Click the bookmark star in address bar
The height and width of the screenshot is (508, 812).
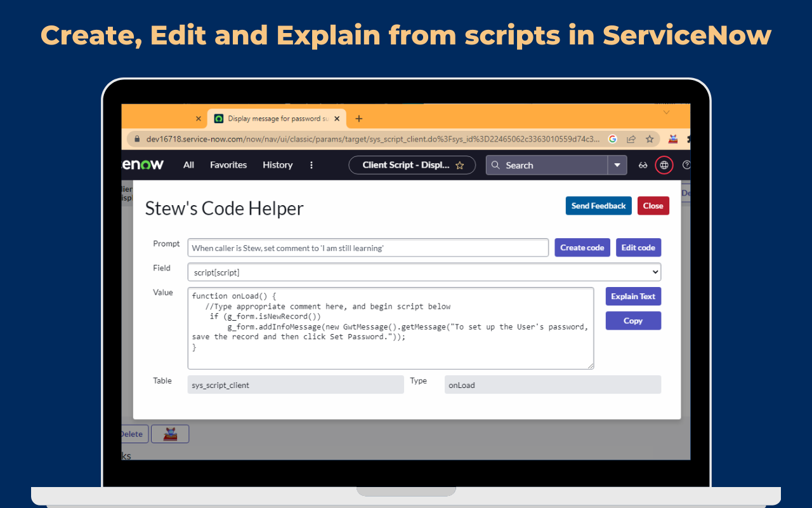[650, 139]
